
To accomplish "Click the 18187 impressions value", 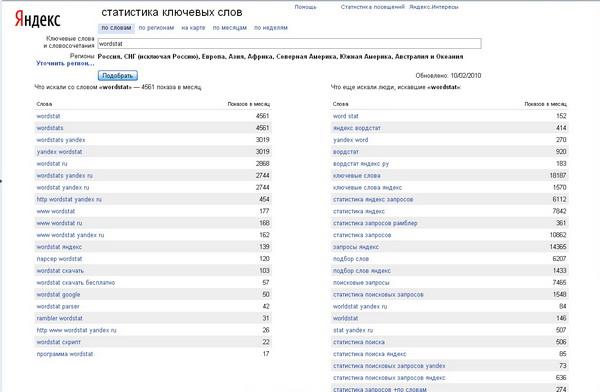I will [x=558, y=175].
